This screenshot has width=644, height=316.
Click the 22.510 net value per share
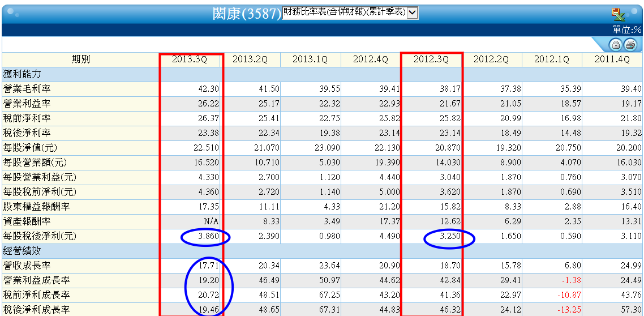click(206, 148)
